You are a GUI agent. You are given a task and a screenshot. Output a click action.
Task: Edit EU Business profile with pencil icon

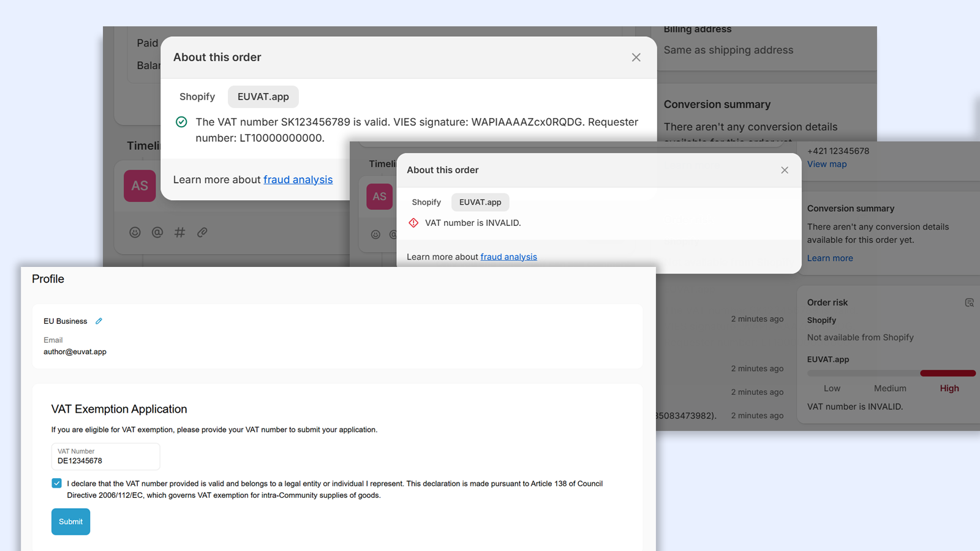click(x=99, y=321)
